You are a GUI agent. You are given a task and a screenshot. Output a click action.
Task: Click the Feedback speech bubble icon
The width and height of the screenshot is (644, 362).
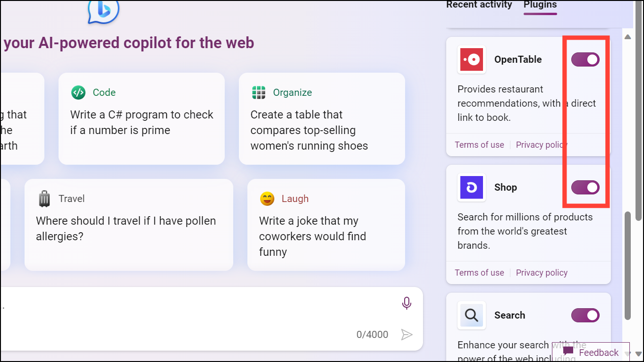(568, 352)
